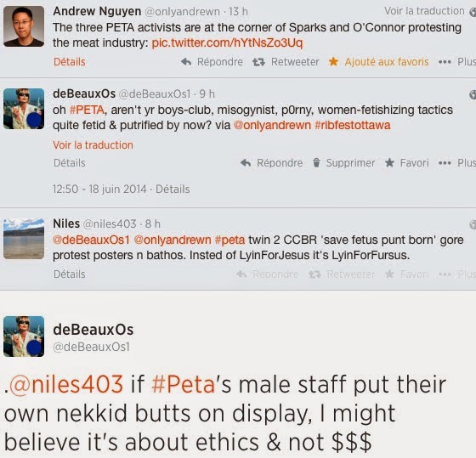
Task: Click the reply arrow on deBeauxOs 9h tweet
Action: point(246,163)
